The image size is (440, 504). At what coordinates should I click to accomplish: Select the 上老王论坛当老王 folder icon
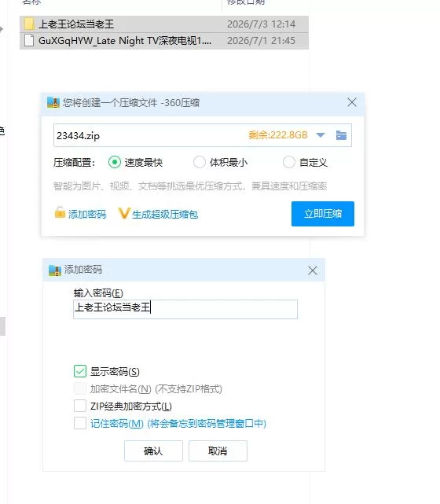pos(29,24)
